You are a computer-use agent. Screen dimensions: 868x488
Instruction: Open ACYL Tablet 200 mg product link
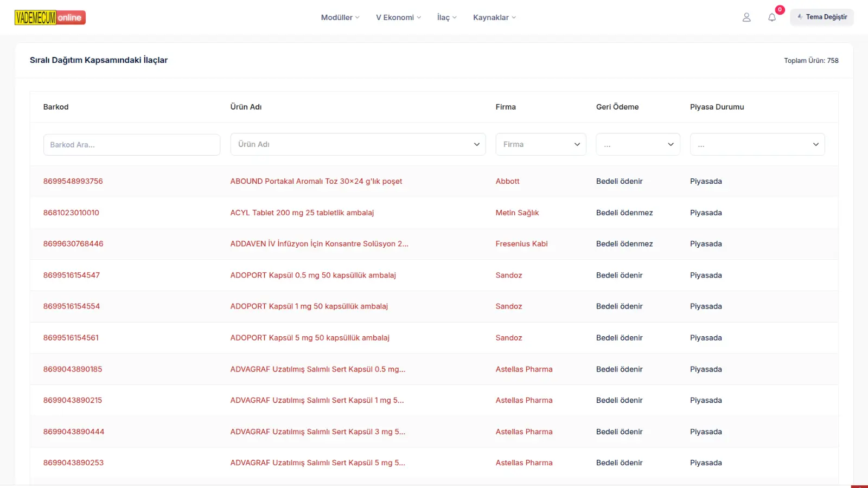coord(302,213)
